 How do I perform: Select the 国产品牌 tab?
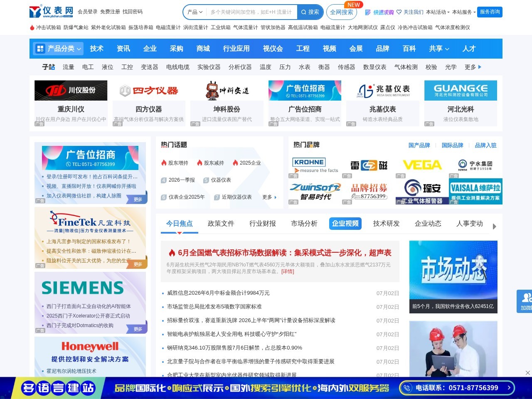coord(419,145)
